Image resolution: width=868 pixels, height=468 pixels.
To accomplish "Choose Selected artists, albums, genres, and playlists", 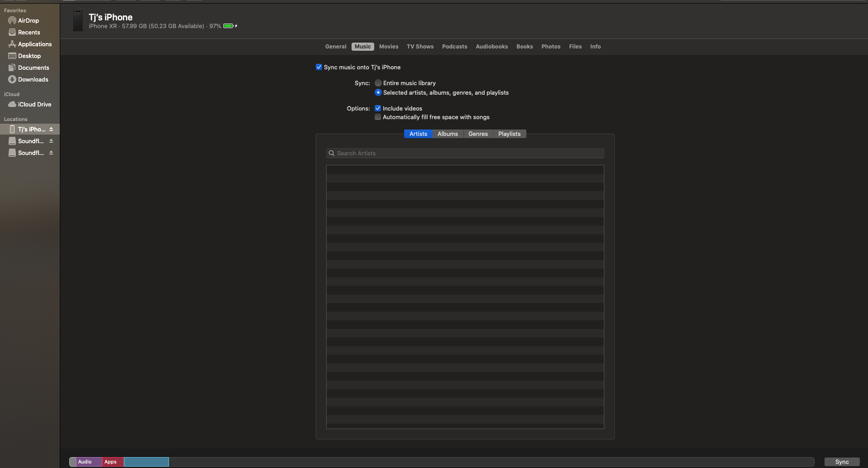I will click(x=378, y=92).
